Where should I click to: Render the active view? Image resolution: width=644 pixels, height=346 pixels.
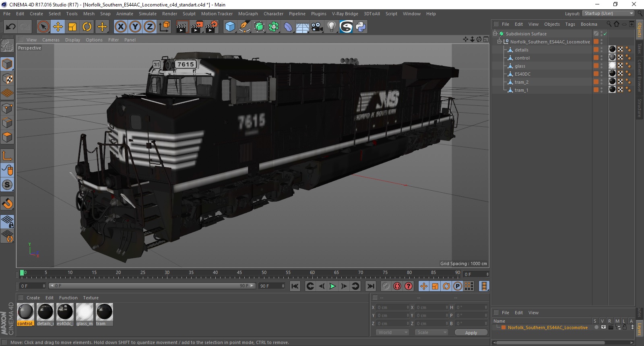click(182, 27)
